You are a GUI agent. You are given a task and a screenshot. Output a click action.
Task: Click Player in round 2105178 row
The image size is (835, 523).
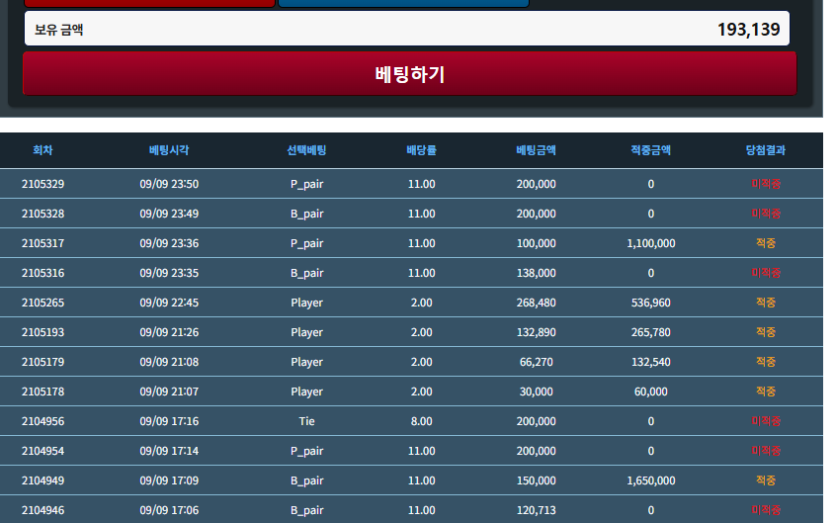click(x=307, y=391)
